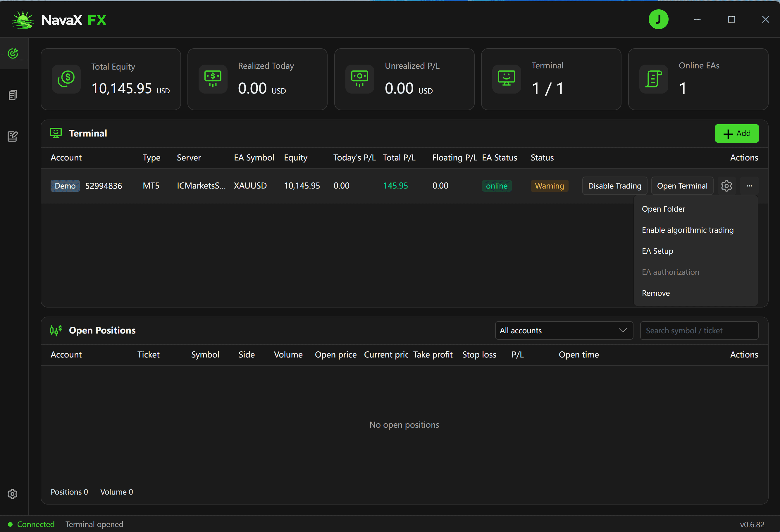Click Equity column header in Terminal table

click(x=296, y=158)
